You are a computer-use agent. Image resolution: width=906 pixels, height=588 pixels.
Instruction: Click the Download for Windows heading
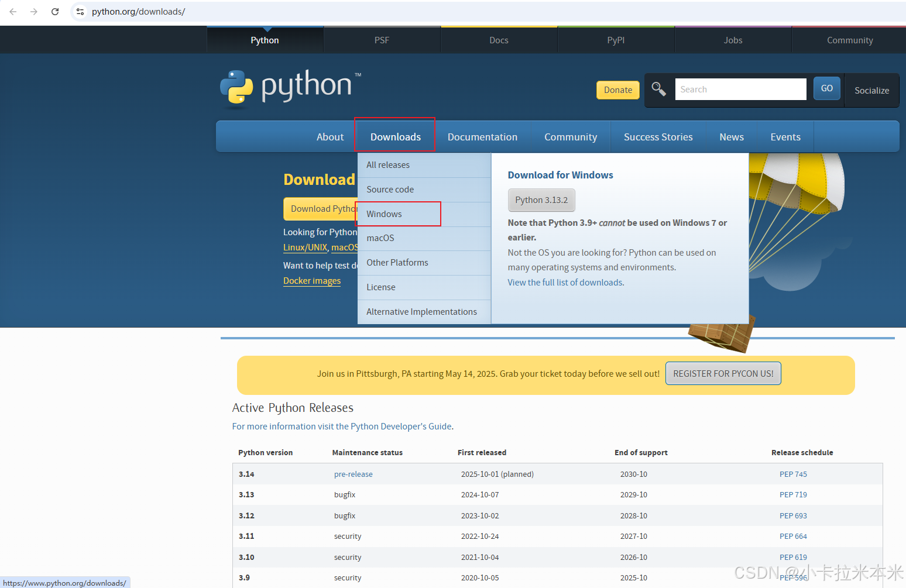pos(561,175)
